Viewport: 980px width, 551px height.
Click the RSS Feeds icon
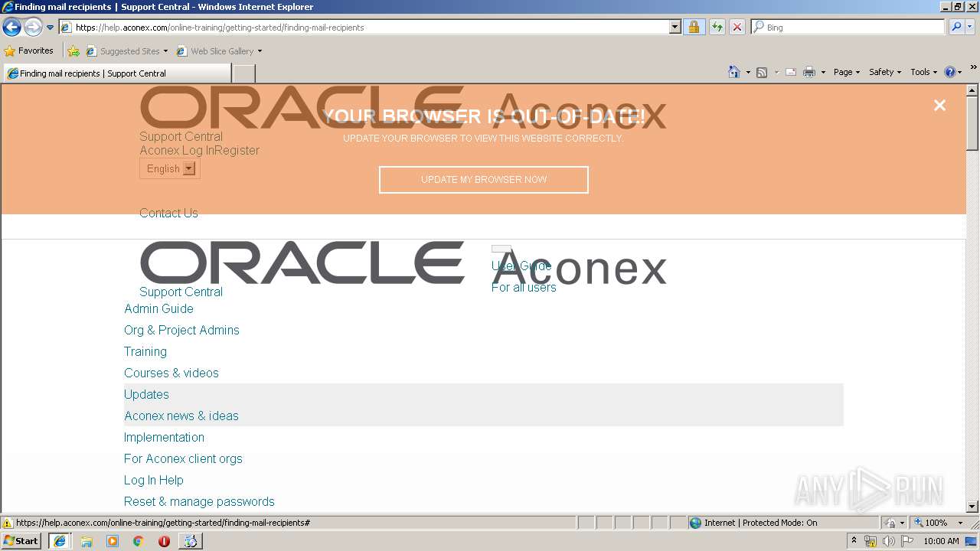pos(762,72)
